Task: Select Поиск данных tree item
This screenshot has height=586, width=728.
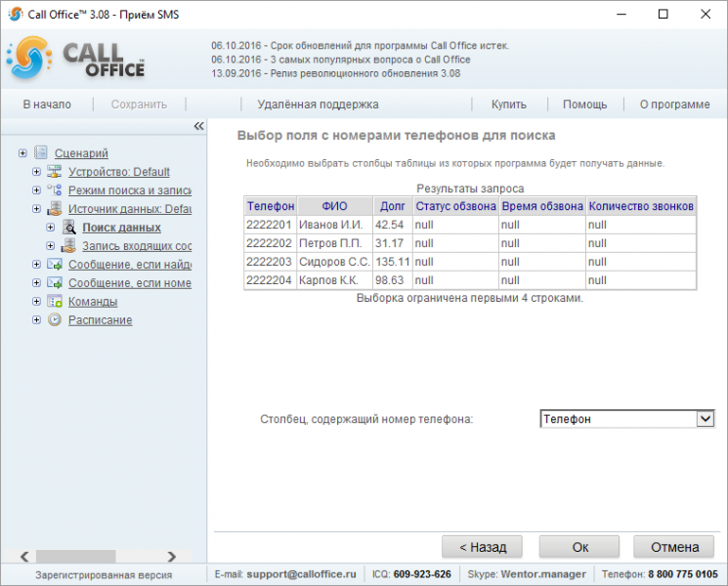Action: tap(121, 228)
